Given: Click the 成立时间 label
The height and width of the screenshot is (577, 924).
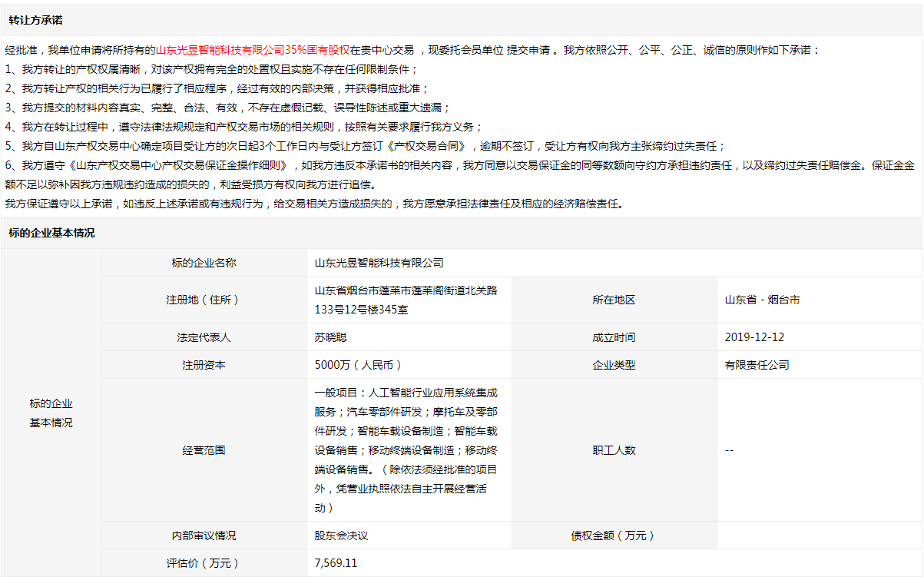Looking at the screenshot, I should [614, 337].
